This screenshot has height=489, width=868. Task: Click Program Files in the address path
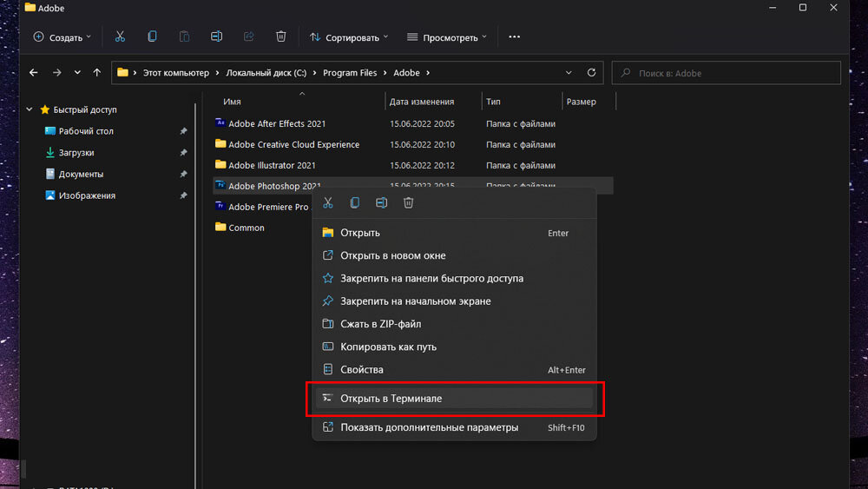[x=350, y=73]
